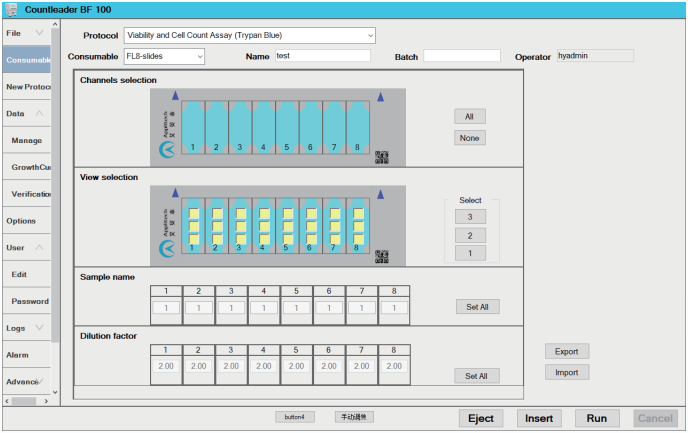Click the Operator field showing hyadmin
The height and width of the screenshot is (433, 688).
tap(595, 56)
